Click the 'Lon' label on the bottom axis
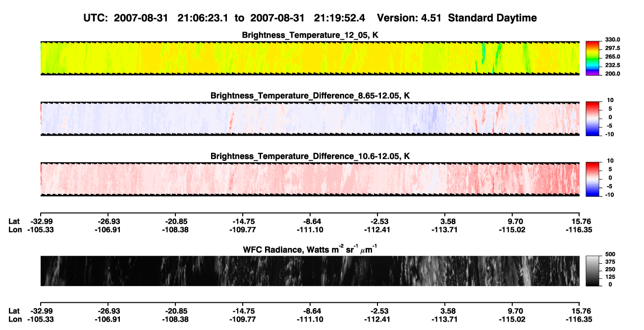644x330 pixels. click(15, 320)
